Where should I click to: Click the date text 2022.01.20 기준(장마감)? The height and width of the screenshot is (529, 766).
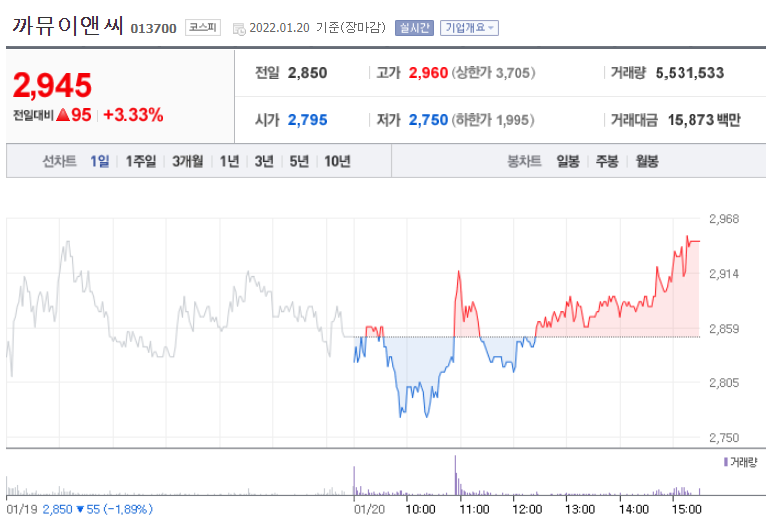point(318,28)
